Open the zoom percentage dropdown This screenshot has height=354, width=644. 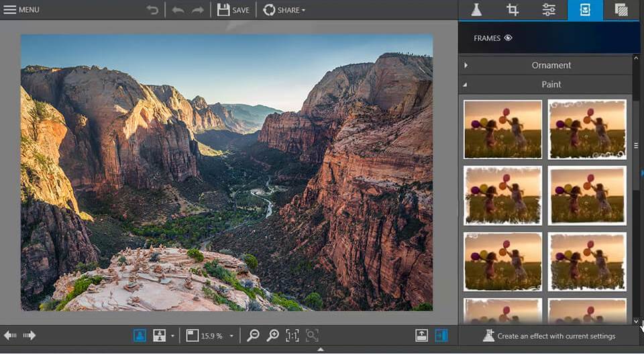(231, 335)
